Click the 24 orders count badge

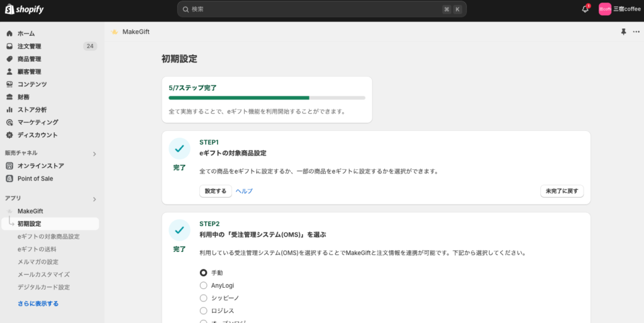pos(90,46)
